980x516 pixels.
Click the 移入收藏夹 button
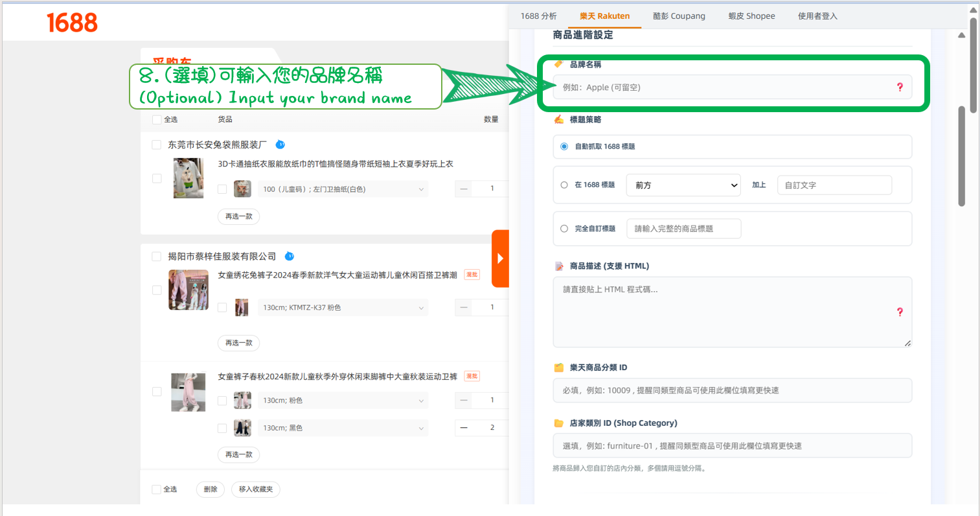click(x=256, y=489)
